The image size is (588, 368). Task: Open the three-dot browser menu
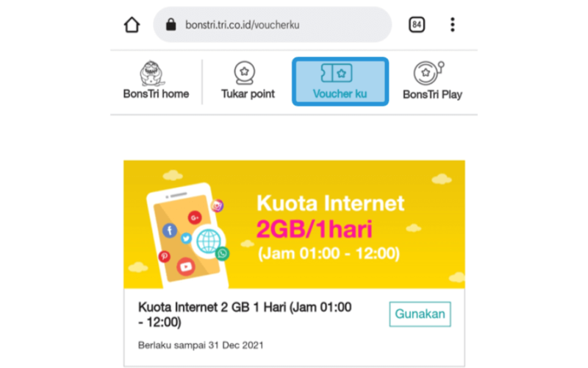(x=452, y=25)
